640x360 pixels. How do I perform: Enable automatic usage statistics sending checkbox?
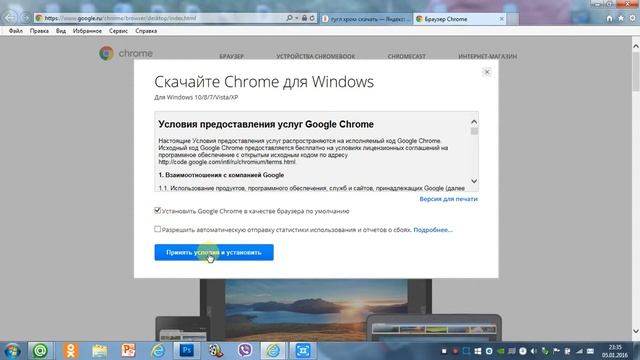click(157, 229)
